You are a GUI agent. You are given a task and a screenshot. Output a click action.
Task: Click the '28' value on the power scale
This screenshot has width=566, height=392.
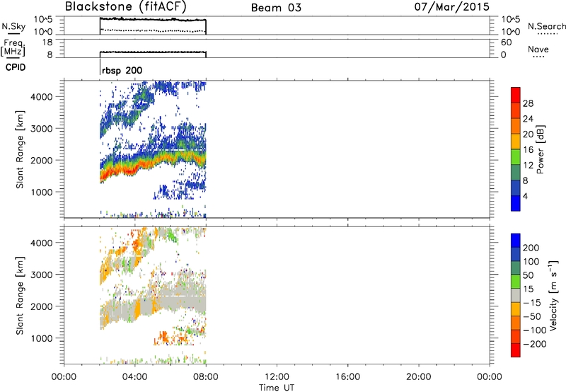[x=528, y=103]
